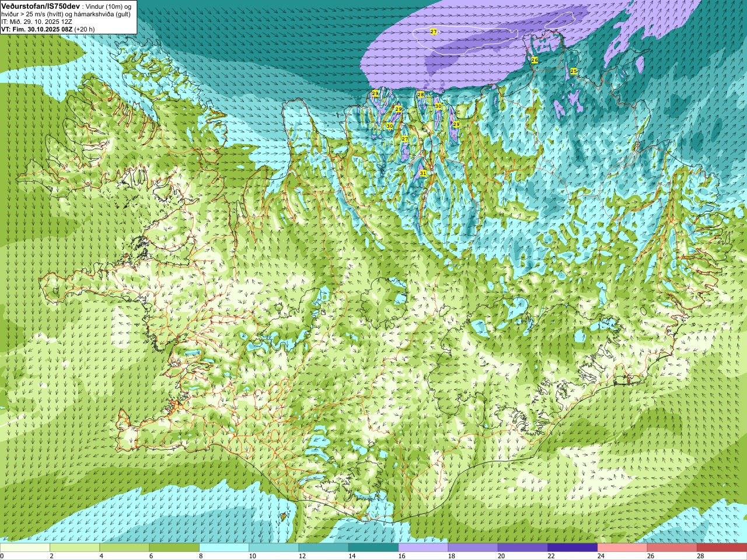Click the 'VT: Fim. 30.10.2025 08Z (+20 h)' line
The width and height of the screenshot is (747, 560).
[x=47, y=29]
